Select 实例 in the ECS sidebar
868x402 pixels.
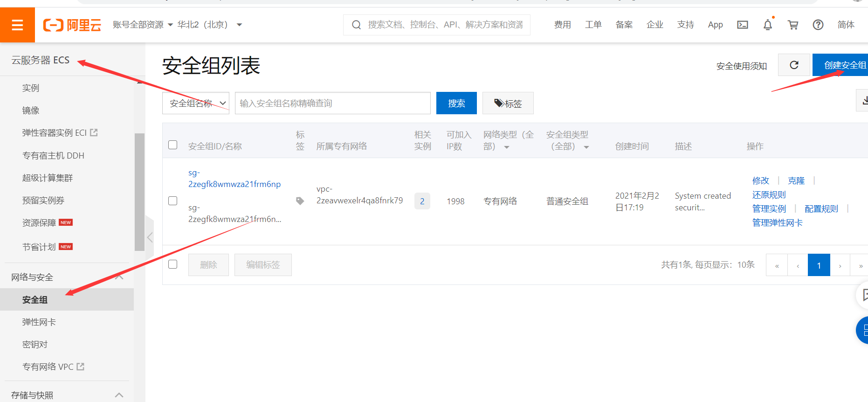tap(31, 88)
